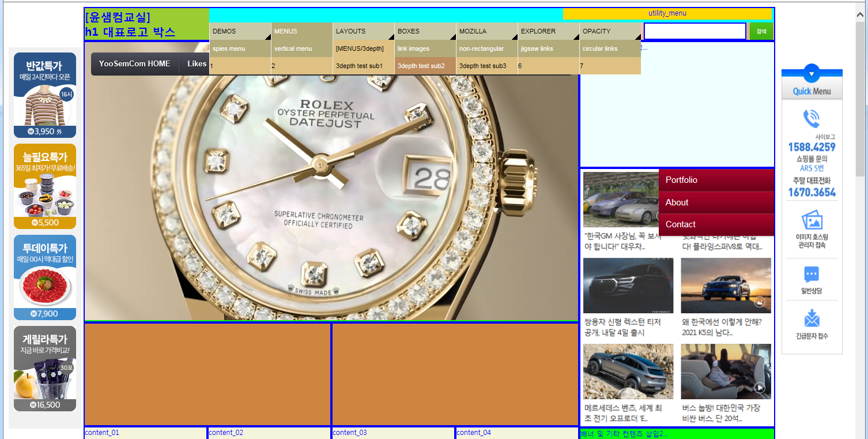
Task: Open Portfolio in the red menu
Action: point(716,180)
